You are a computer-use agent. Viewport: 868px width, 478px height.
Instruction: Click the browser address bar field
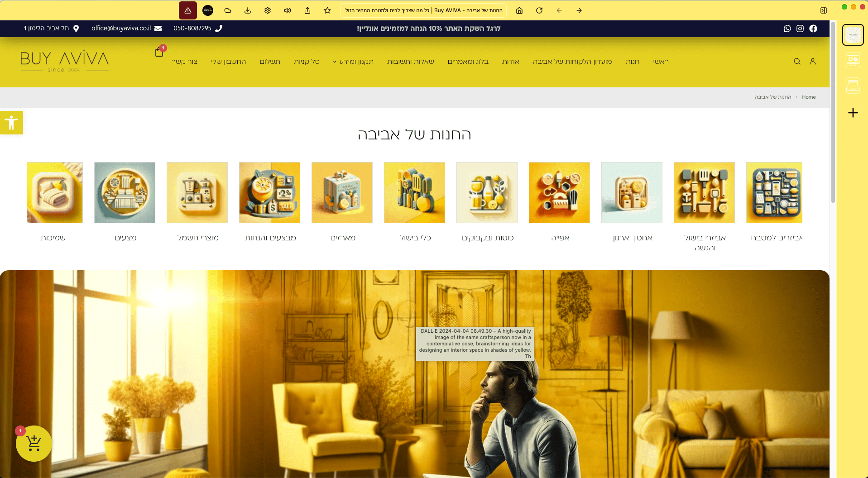pyautogui.click(x=423, y=10)
